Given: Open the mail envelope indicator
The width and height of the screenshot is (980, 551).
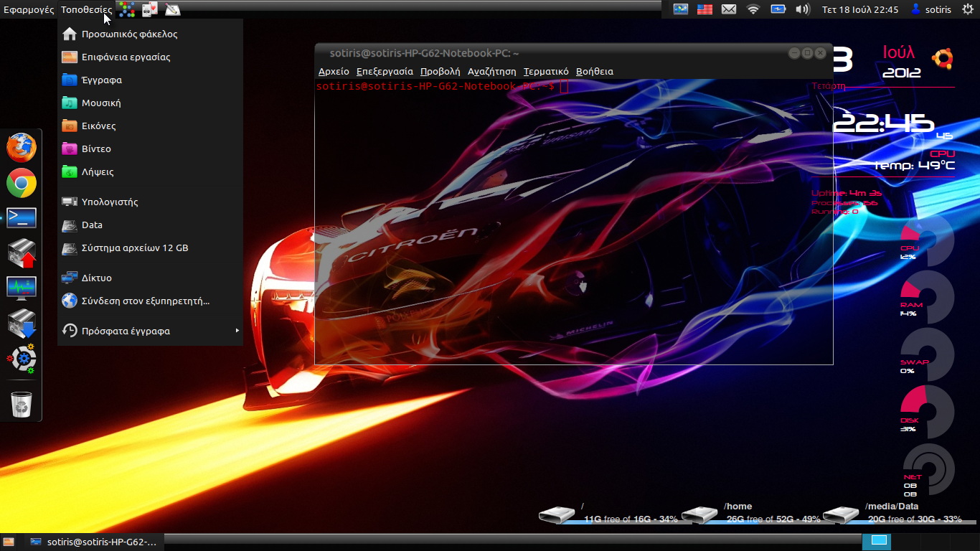Looking at the screenshot, I should (x=729, y=9).
